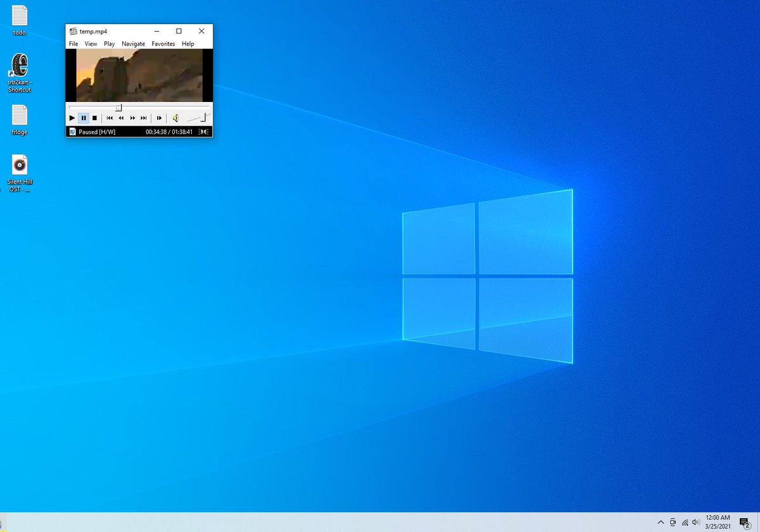Click the rewind (decrease speed) button

coord(121,118)
